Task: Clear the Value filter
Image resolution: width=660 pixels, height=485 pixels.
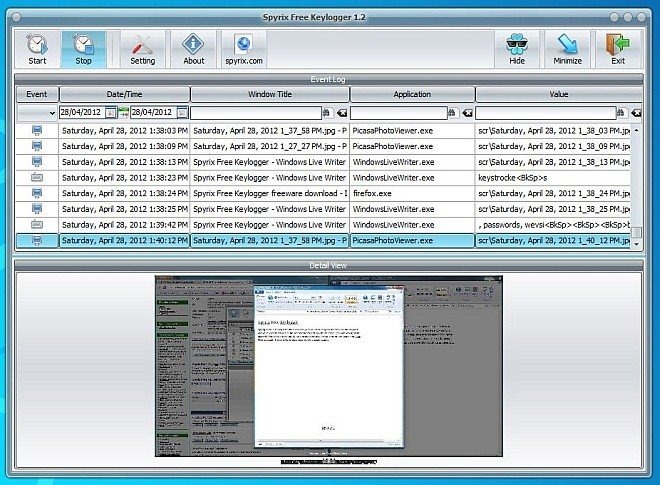Action: [636, 113]
